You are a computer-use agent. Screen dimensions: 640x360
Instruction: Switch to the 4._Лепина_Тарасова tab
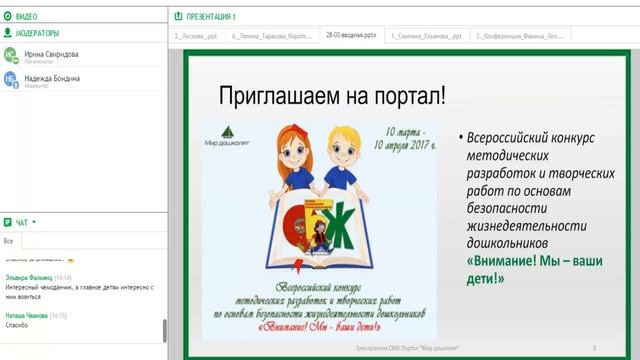[x=271, y=36]
